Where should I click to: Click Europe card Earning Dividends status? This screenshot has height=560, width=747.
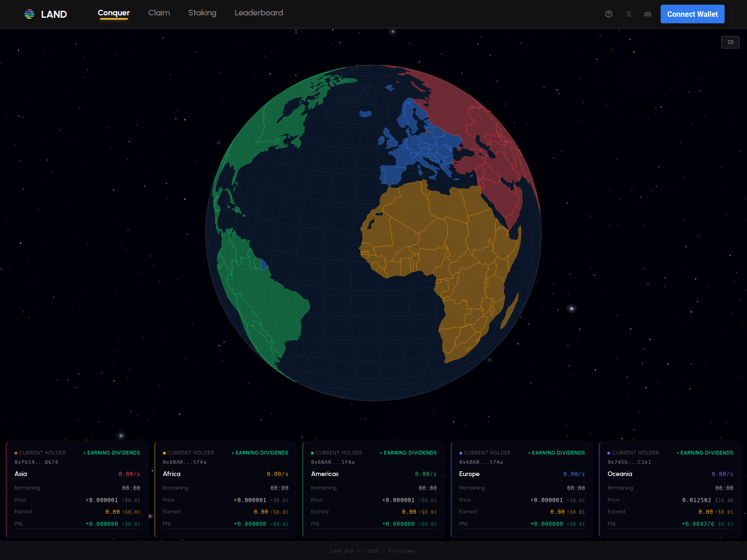click(557, 453)
